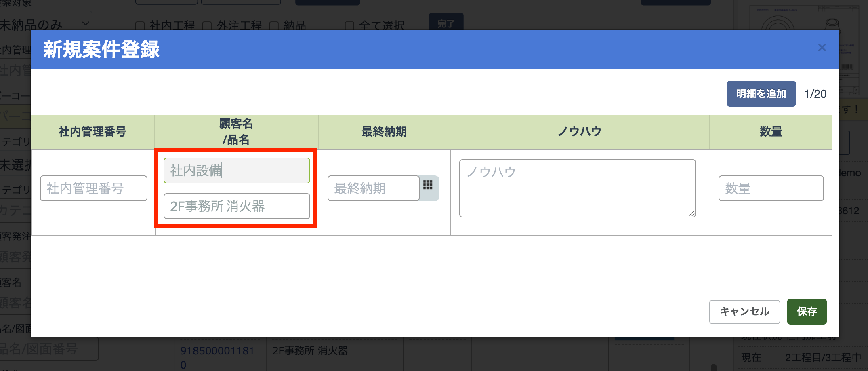Click the customer name field showing 社内設備

(237, 171)
